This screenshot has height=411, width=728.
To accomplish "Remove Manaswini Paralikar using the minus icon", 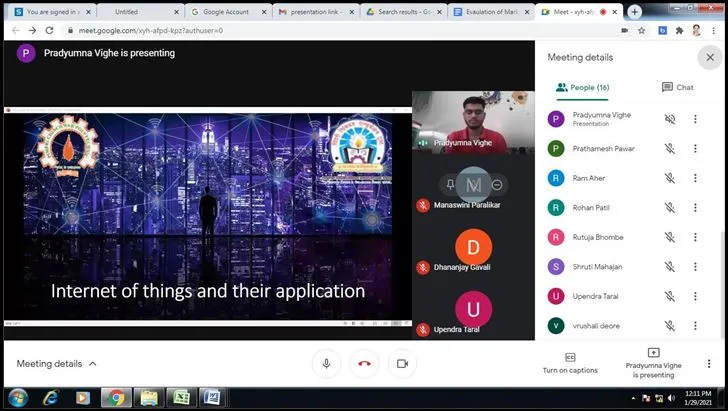I will pyautogui.click(x=497, y=185).
